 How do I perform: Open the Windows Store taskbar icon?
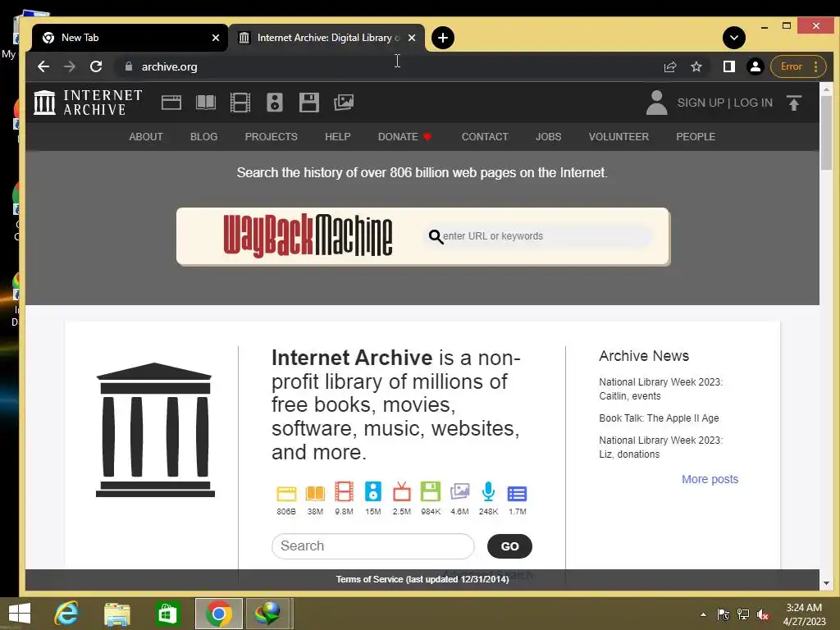167,614
